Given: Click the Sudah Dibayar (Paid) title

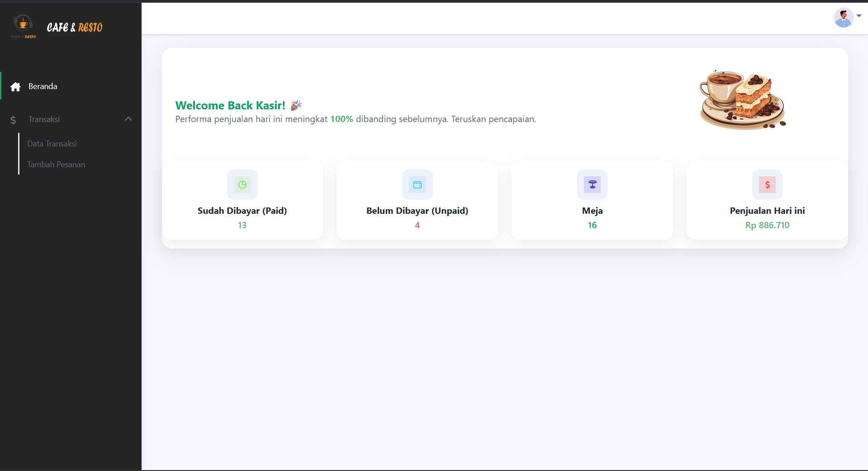Looking at the screenshot, I should tap(242, 211).
